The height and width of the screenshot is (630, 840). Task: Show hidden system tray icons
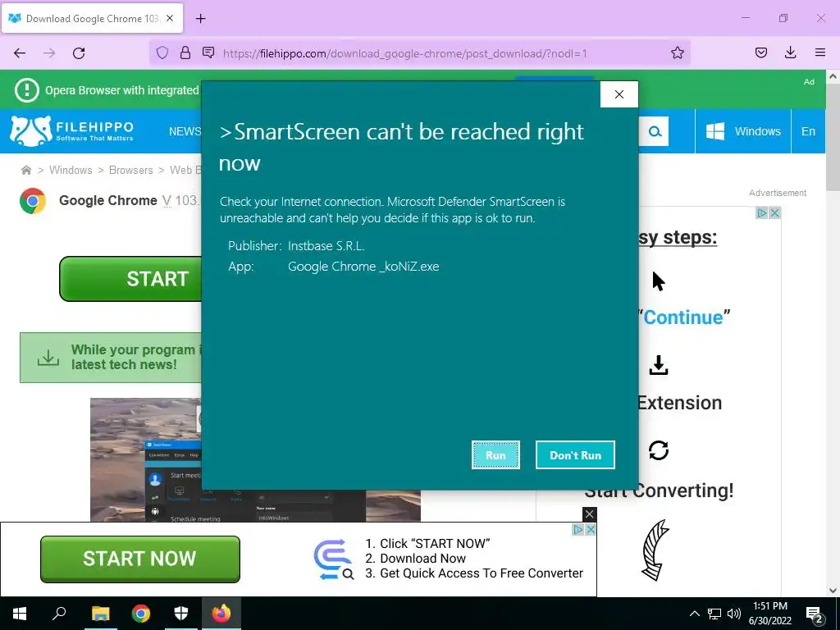694,614
